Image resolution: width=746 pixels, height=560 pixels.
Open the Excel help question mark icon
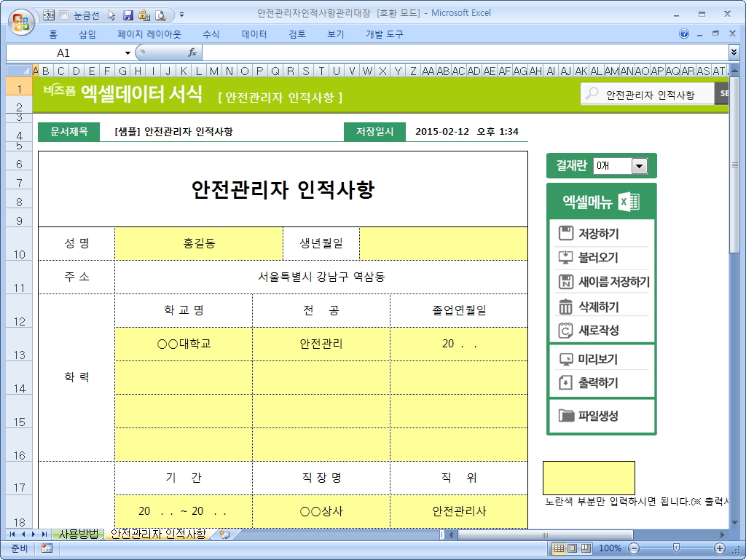pos(684,34)
